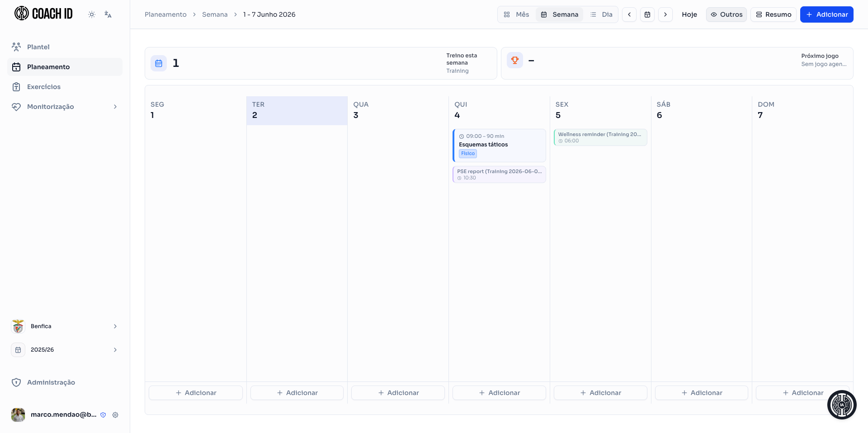
Task: Jump to today with Hoje
Action: point(689,14)
